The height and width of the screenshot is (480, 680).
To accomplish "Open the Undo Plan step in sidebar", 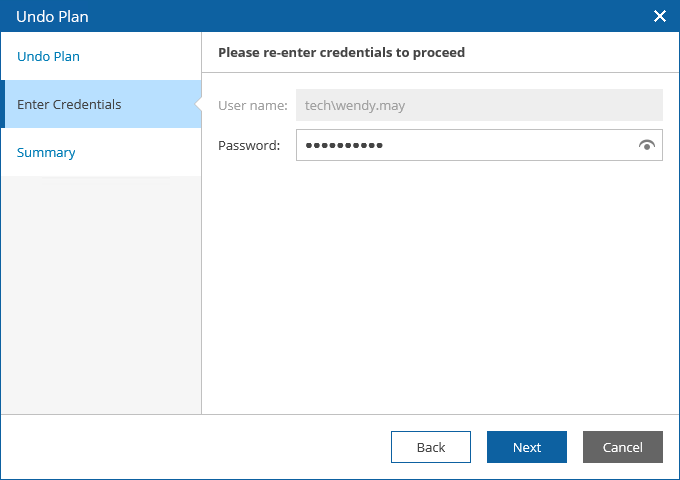I will 49,57.
